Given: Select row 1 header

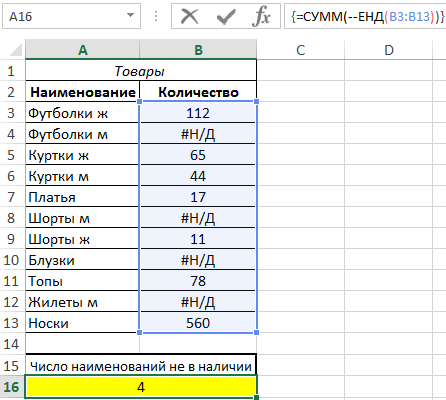Looking at the screenshot, I should point(12,71).
